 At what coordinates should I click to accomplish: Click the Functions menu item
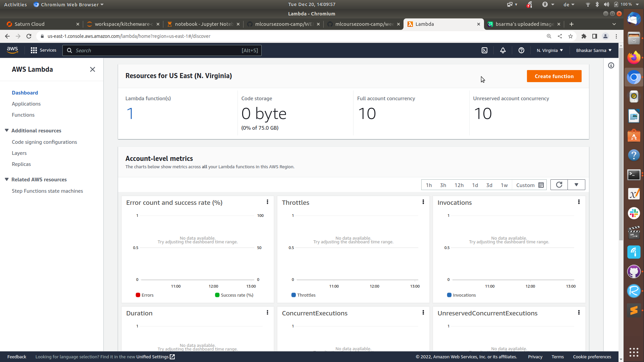(23, 115)
